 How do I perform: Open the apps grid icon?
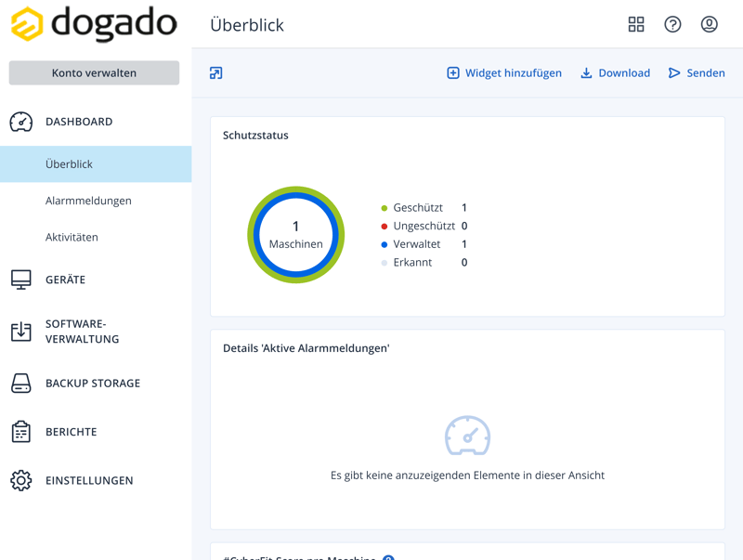pyautogui.click(x=636, y=25)
